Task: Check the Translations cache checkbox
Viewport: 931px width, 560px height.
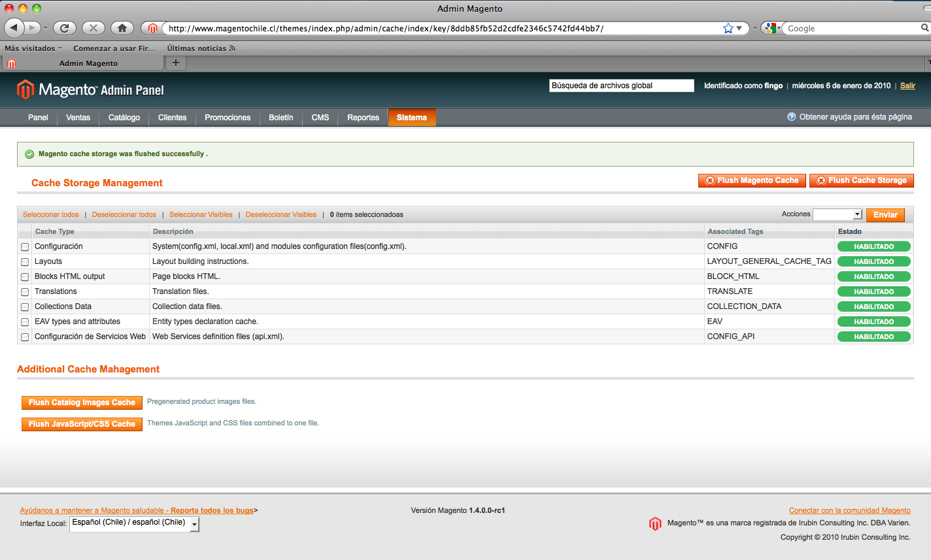Action: click(25, 292)
